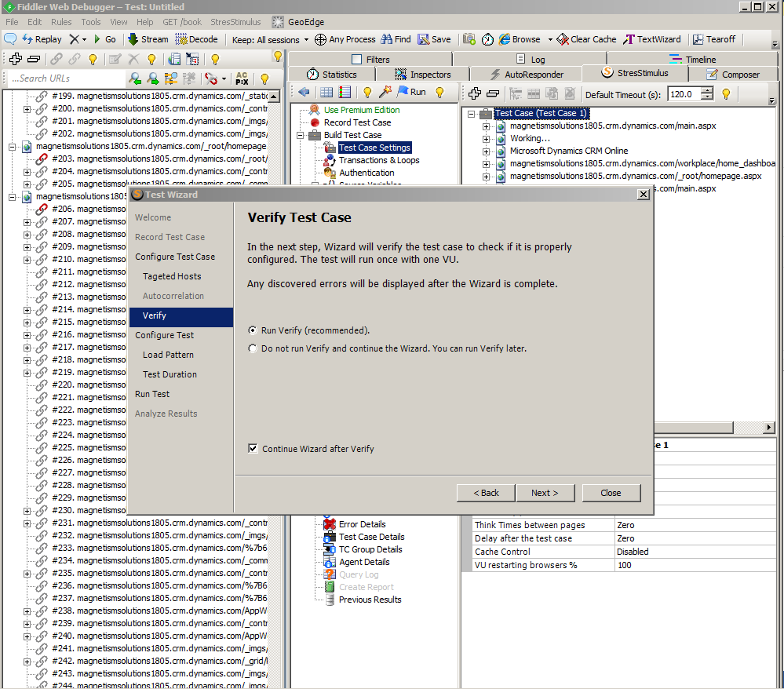Open the Tools menu

(x=91, y=22)
